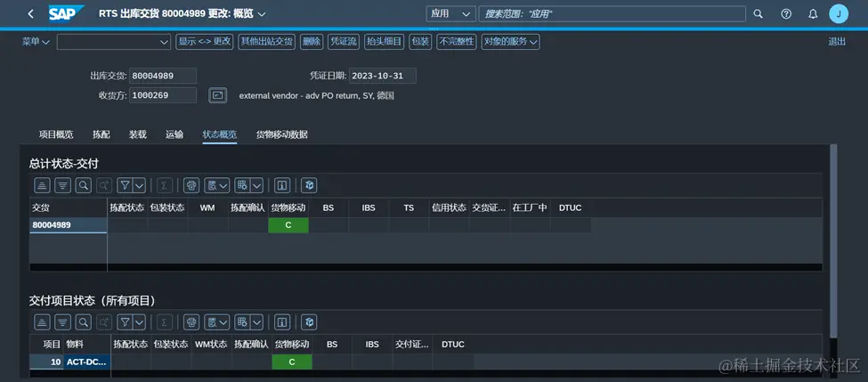Switch to the 装载 tab
Viewport: 868px width, 382px height.
138,134
